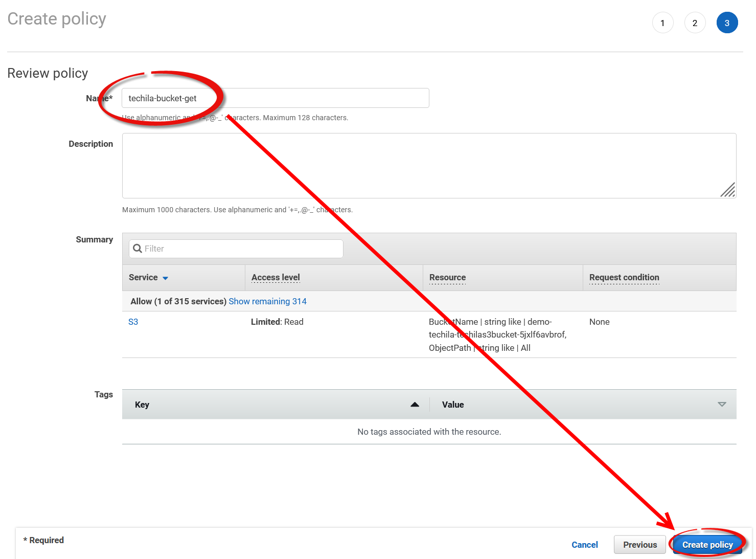
Task: Select wizard step 3 circle
Action: (x=727, y=23)
